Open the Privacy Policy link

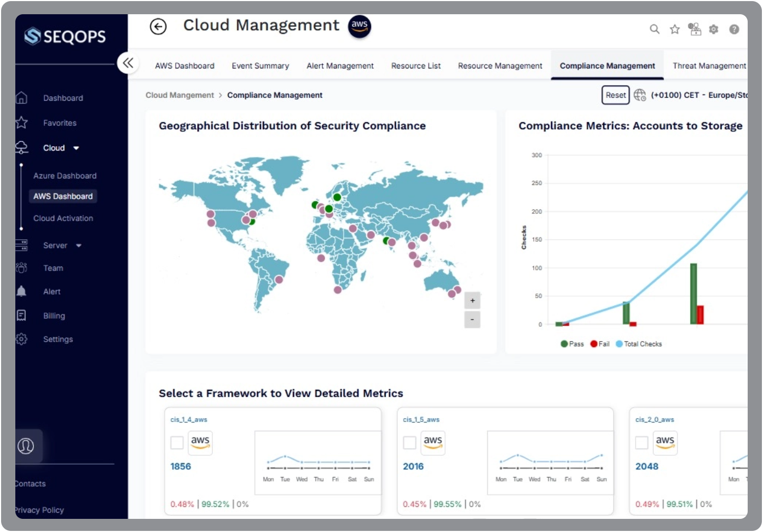(38, 510)
